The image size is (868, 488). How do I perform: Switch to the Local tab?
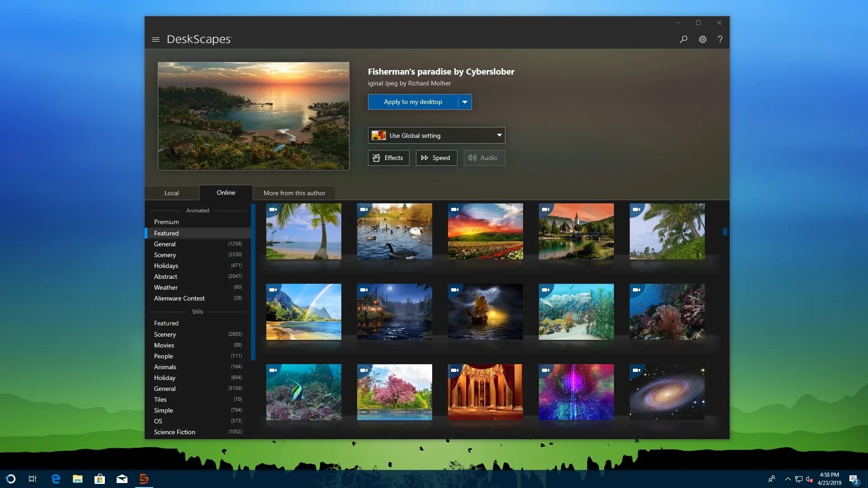pos(172,192)
